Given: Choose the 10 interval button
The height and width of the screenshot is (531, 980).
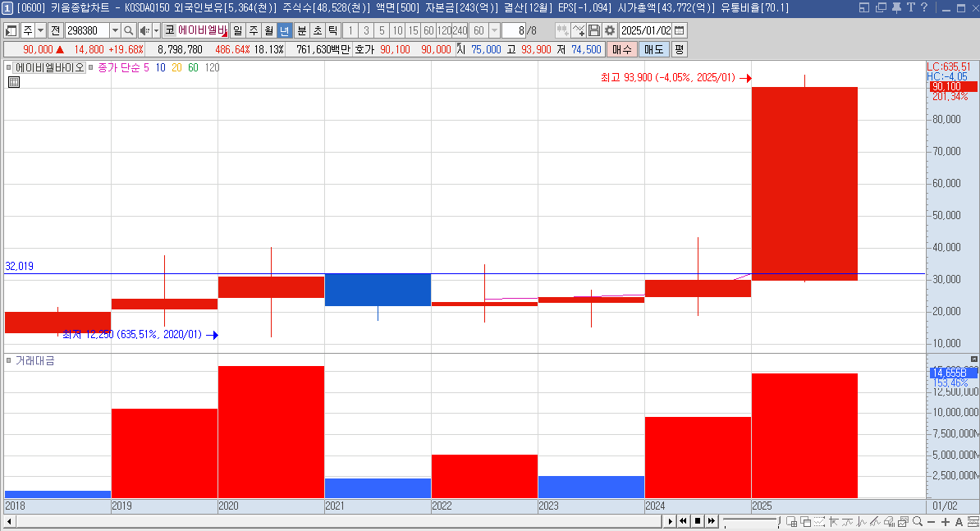Looking at the screenshot, I should coord(397,30).
